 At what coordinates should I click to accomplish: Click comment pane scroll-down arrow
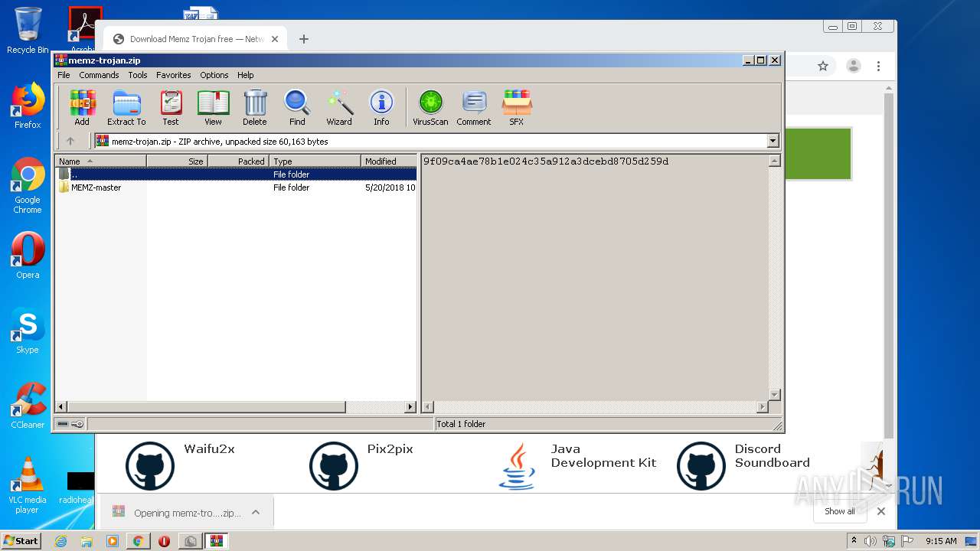[774, 395]
